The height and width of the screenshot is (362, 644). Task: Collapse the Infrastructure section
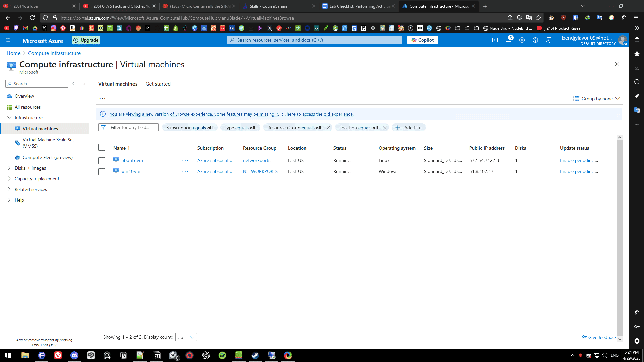(9, 118)
